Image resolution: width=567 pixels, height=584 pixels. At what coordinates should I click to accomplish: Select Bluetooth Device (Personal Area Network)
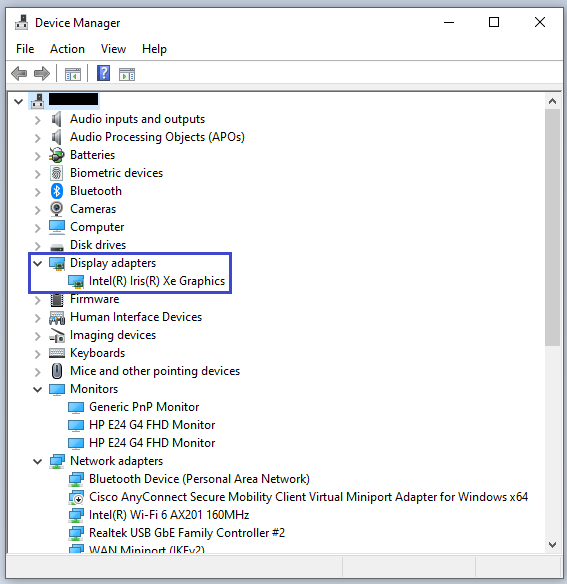(199, 479)
